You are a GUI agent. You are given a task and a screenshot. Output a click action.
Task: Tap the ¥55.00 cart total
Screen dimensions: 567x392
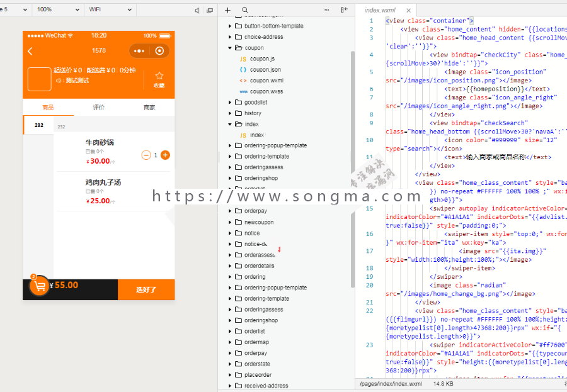coord(64,285)
